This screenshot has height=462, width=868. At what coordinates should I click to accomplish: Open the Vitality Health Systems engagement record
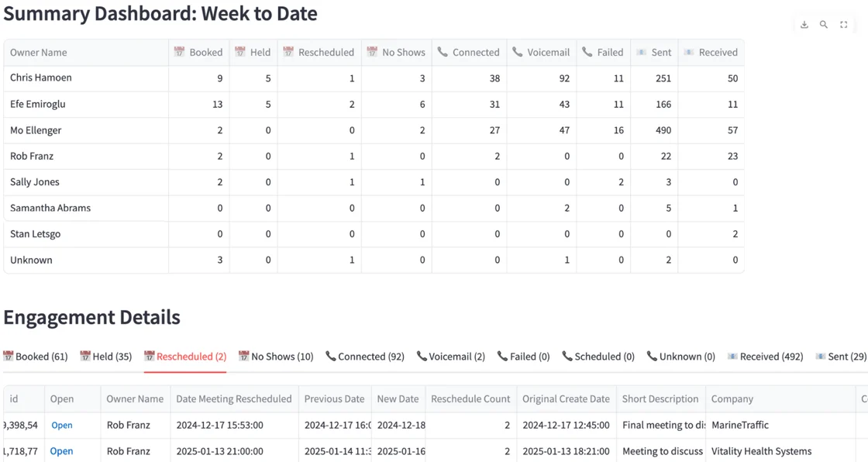(61, 450)
